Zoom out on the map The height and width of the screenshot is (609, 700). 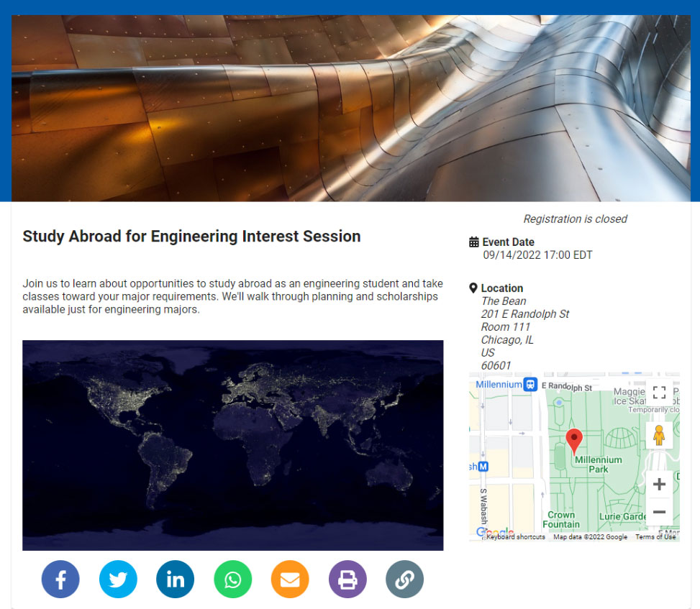click(x=660, y=512)
